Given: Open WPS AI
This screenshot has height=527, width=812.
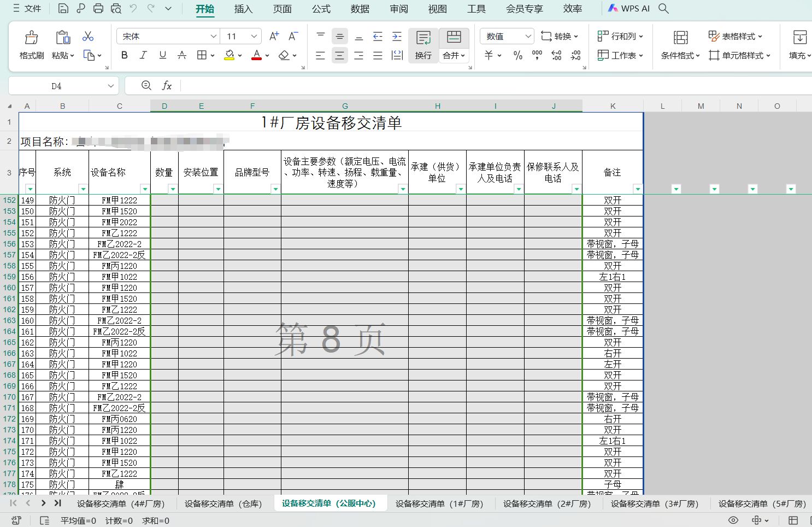Looking at the screenshot, I should [x=629, y=8].
